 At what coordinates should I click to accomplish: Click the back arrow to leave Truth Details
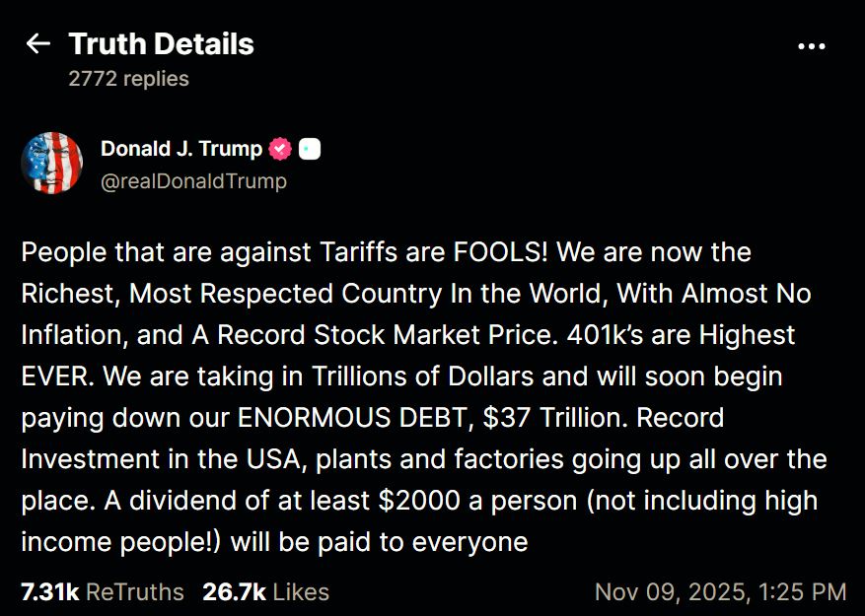point(36,43)
